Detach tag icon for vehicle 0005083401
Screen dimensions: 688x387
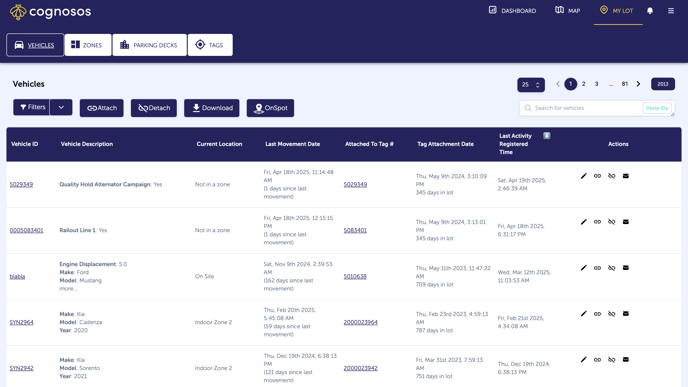click(x=612, y=222)
